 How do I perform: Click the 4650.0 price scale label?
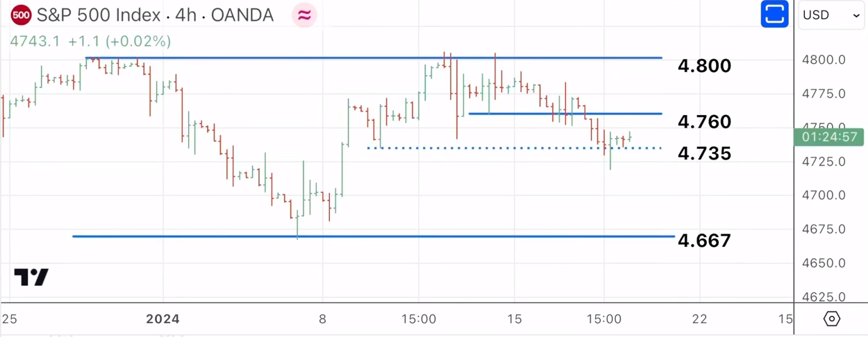[x=823, y=263]
